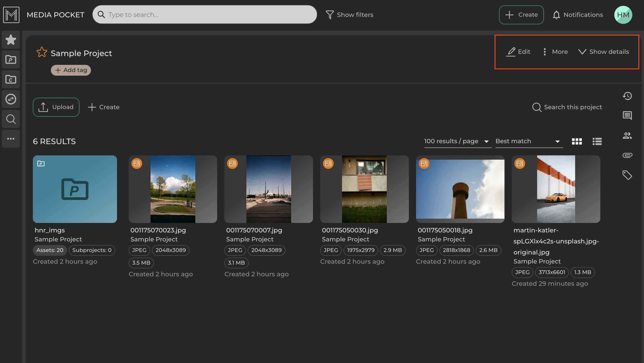Switch to list view layout
Screen dimensions: 644x363
coord(597,141)
